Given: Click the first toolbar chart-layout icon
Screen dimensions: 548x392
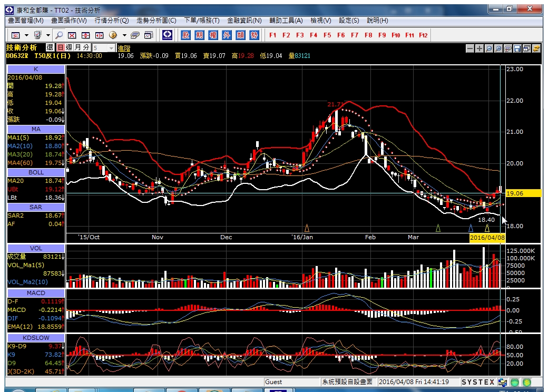Looking at the screenshot, I should point(15,35).
